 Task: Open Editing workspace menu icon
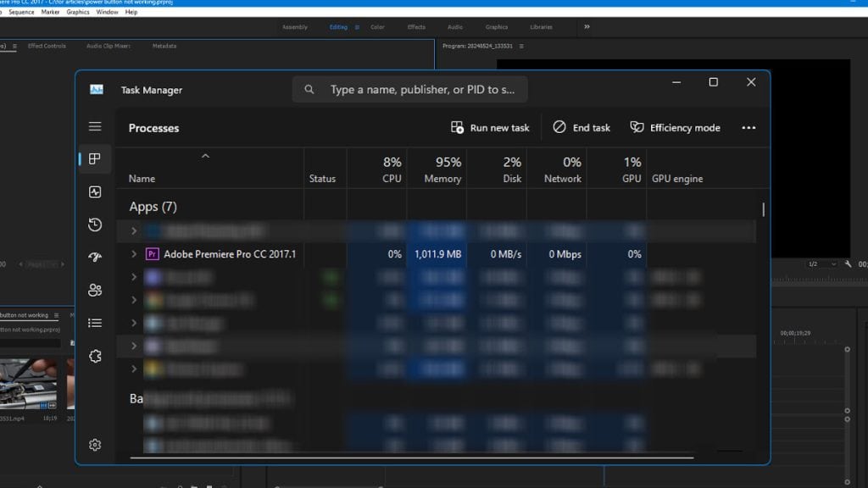coord(357,27)
